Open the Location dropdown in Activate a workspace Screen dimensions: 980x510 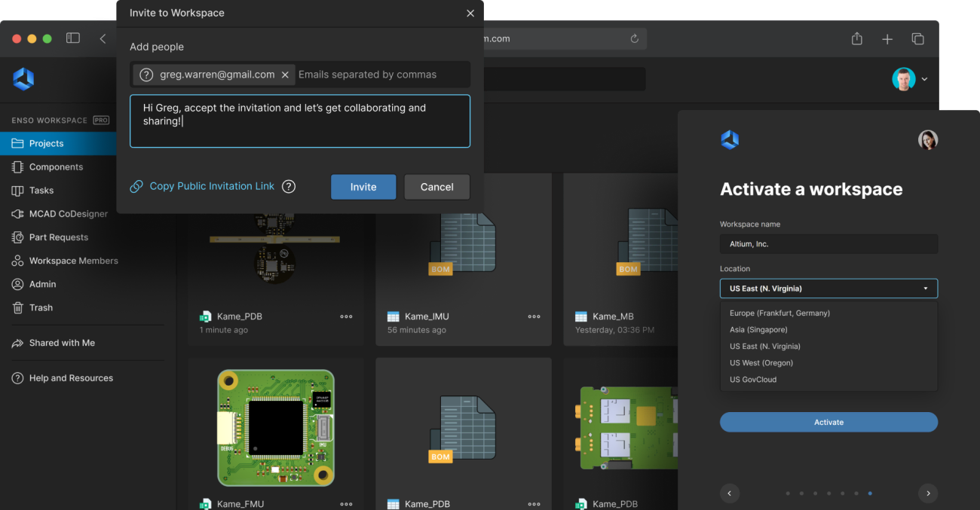tap(828, 288)
